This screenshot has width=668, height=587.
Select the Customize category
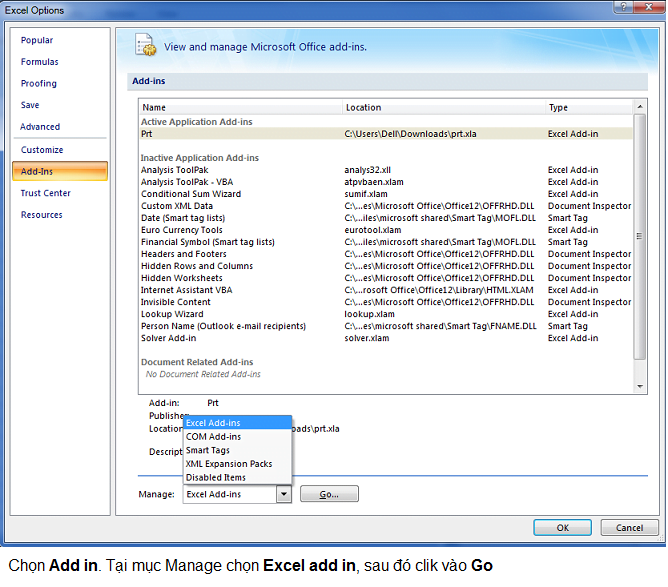tap(42, 150)
